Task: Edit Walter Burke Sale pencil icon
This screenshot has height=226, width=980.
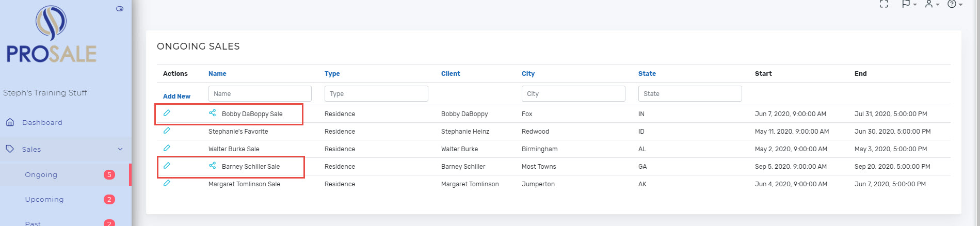Action: click(x=167, y=148)
